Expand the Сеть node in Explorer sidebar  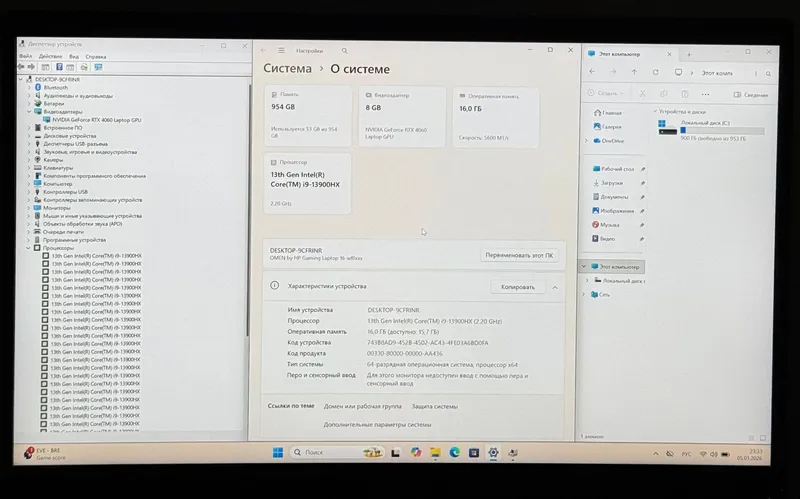584,294
